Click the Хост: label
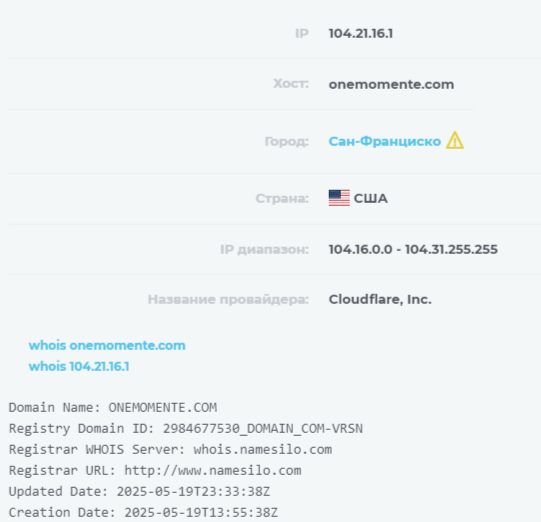The image size is (541, 522). 291,83
